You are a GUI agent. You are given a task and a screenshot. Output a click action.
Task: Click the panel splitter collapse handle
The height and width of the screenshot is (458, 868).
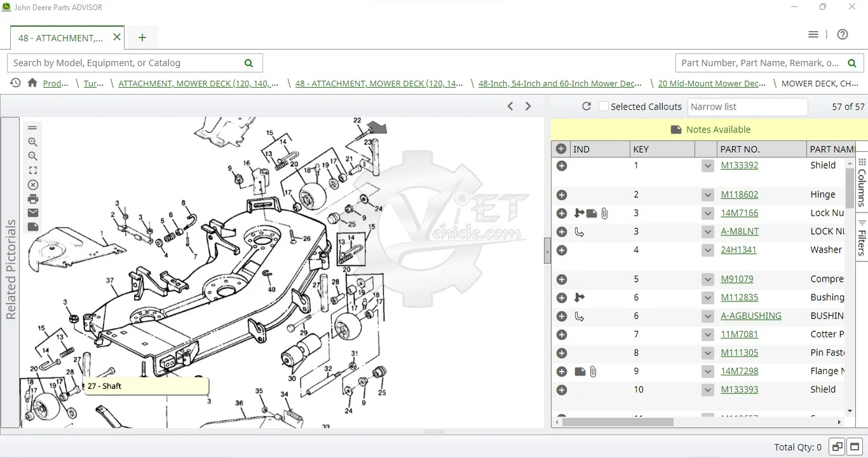(x=547, y=251)
